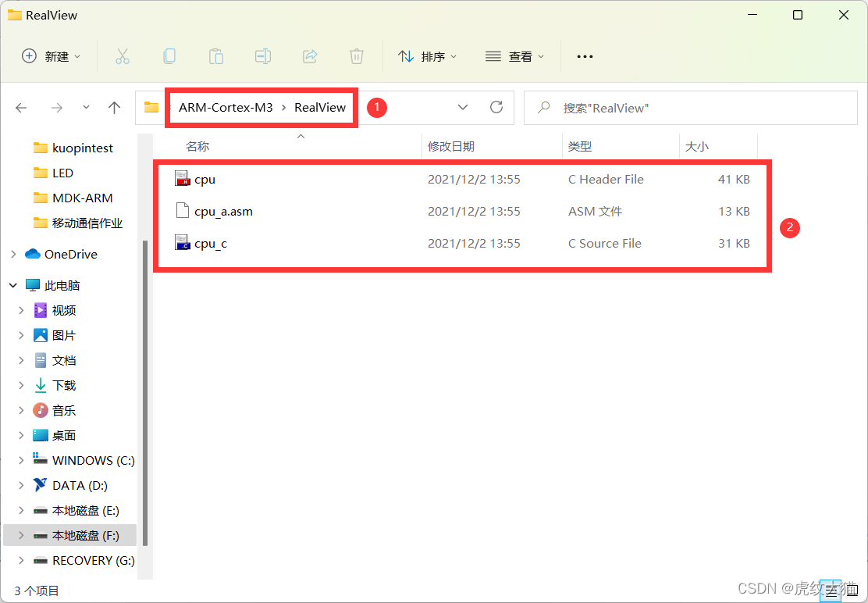
Task: Click the 桌面 desktop icon
Action: [41, 435]
